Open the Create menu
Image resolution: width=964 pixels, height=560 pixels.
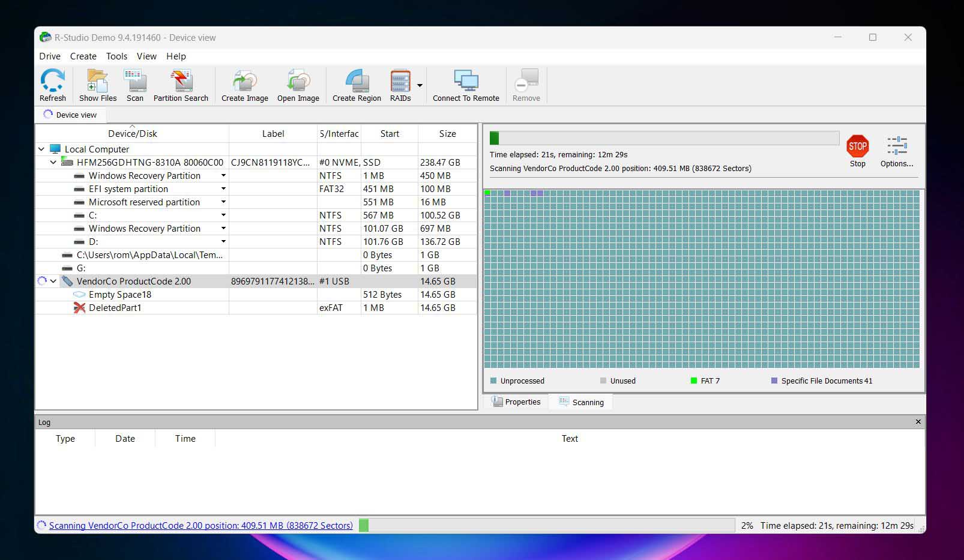click(83, 56)
